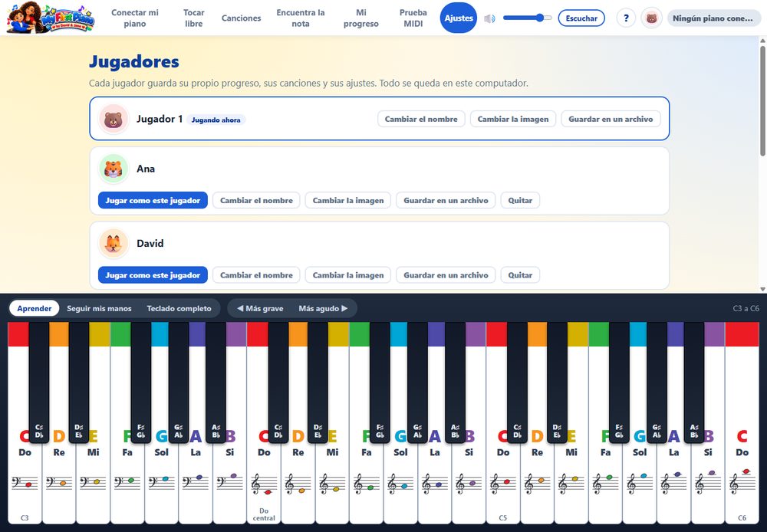Viewport: 767px width, 532px height.
Task: Play as Ana using Jugar como este jugador
Action: [153, 201]
